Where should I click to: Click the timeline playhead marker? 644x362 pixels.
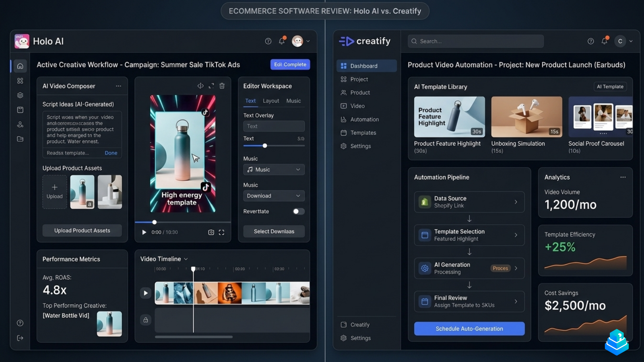(193, 269)
